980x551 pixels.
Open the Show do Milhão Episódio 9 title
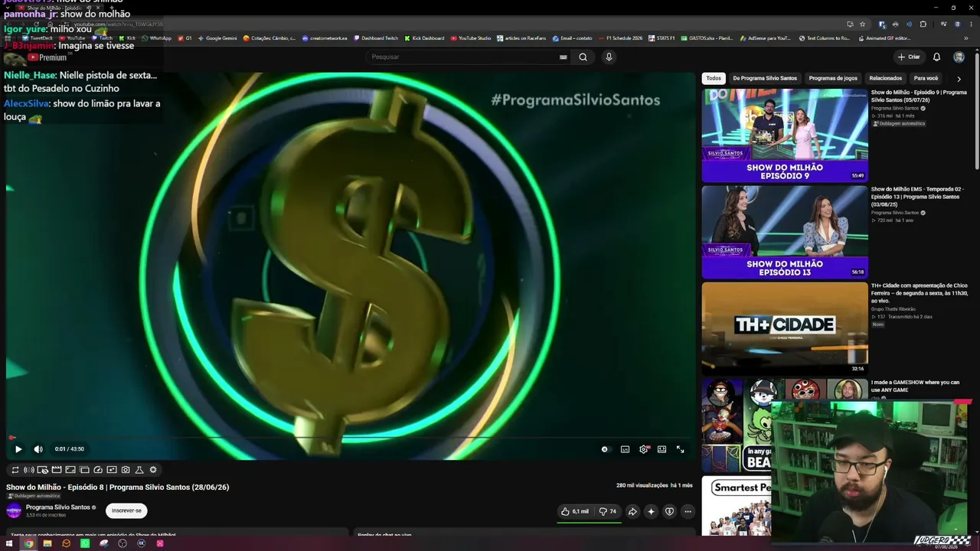tap(919, 96)
